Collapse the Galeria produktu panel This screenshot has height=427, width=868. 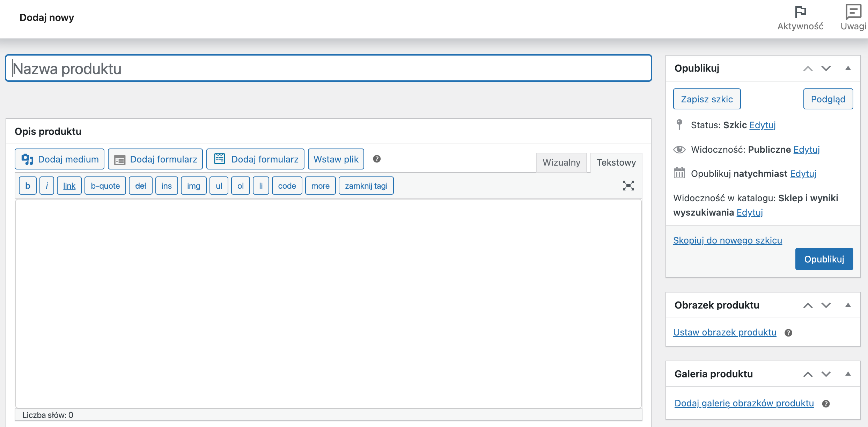848,374
